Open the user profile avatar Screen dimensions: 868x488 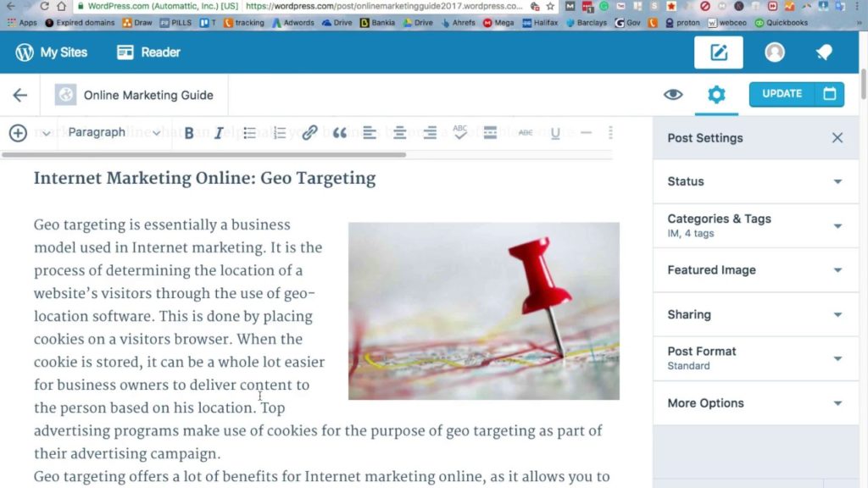click(x=775, y=52)
